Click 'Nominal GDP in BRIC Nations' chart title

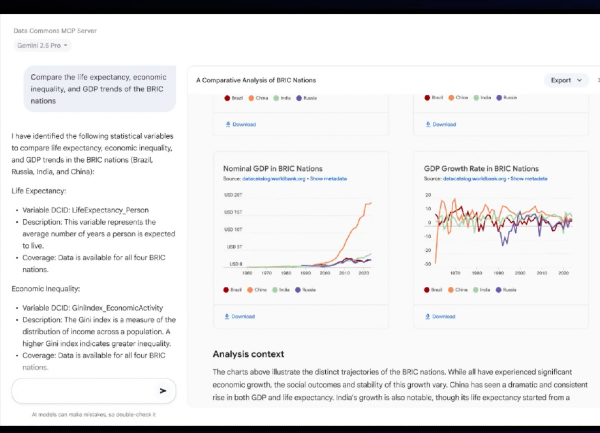[x=273, y=169]
